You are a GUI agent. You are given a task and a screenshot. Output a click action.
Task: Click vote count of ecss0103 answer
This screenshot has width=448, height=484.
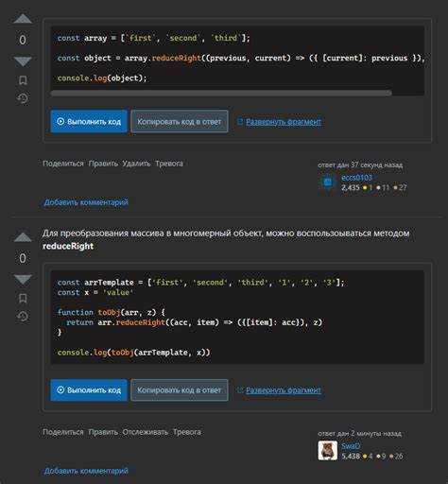point(23,40)
